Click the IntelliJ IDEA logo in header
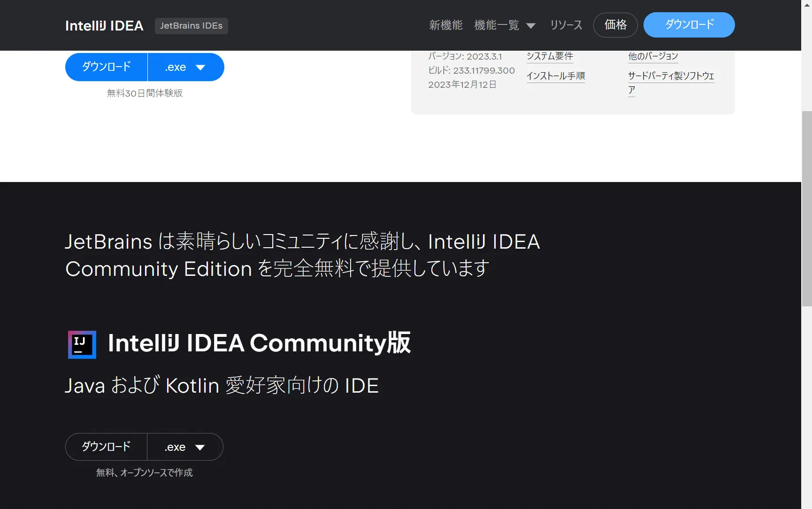The image size is (812, 509). [x=104, y=26]
